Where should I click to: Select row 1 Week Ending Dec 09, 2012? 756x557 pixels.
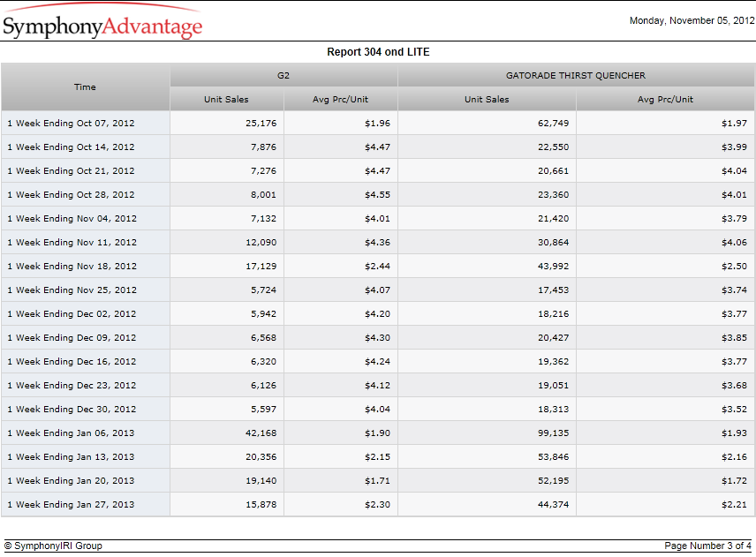[x=378, y=338]
